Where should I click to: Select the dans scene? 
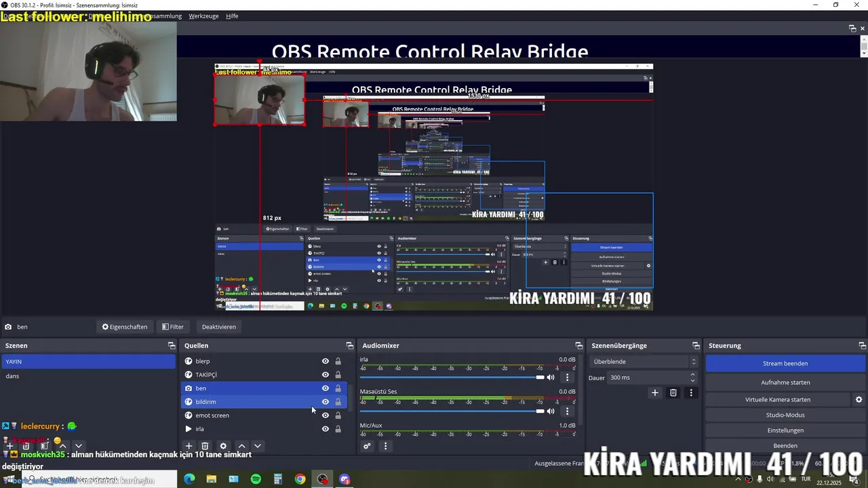click(88, 376)
